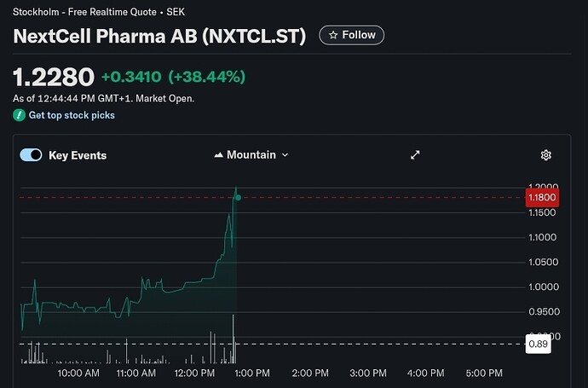This screenshot has height=388, width=588.
Task: Click the star icon in the Follow button
Action: click(333, 35)
